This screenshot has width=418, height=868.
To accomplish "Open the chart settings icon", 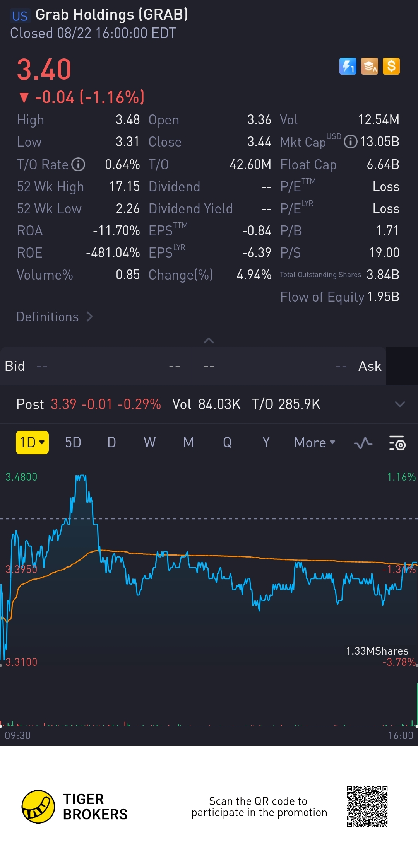I will [x=397, y=443].
